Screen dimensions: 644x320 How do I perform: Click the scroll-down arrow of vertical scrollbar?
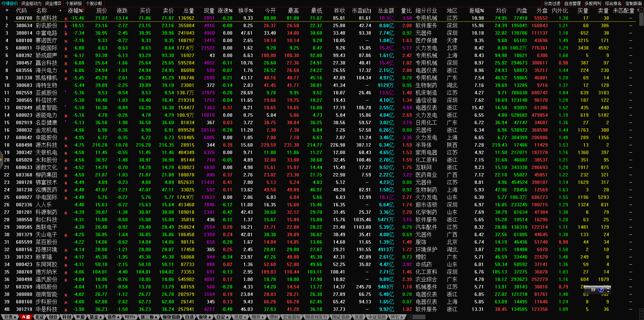pos(641,310)
